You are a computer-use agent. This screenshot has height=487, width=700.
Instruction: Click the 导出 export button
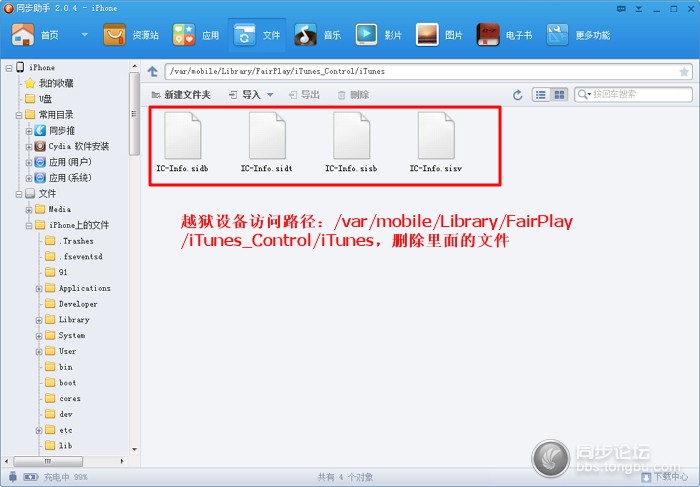point(304,95)
